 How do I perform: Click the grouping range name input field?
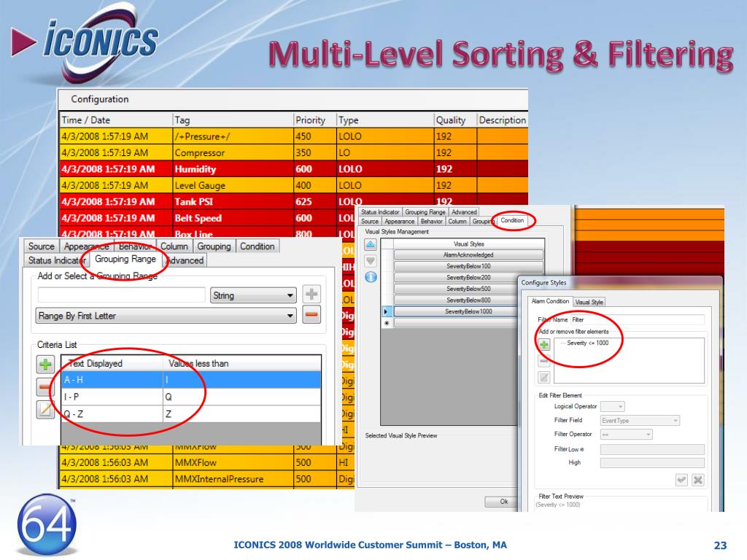click(x=122, y=295)
